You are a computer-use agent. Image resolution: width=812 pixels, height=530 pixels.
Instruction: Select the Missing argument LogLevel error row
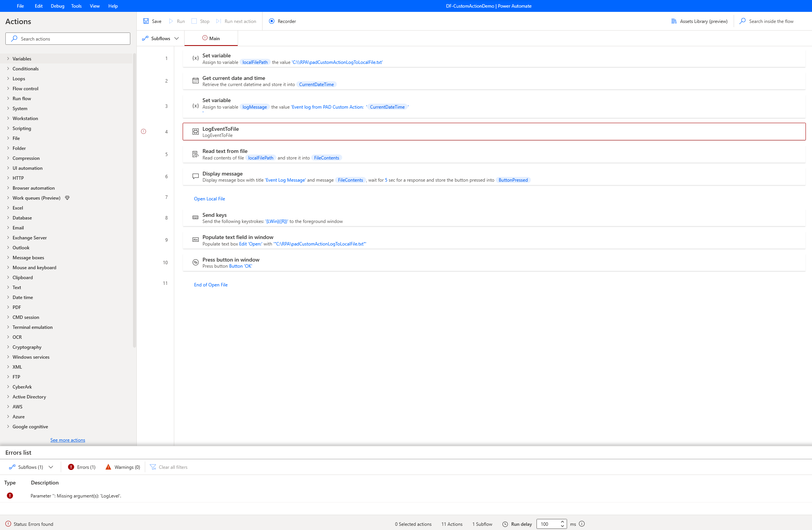tap(406, 496)
